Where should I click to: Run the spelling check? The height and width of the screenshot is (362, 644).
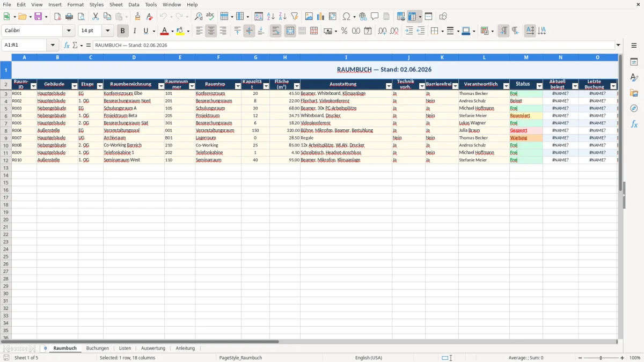tap(210, 17)
